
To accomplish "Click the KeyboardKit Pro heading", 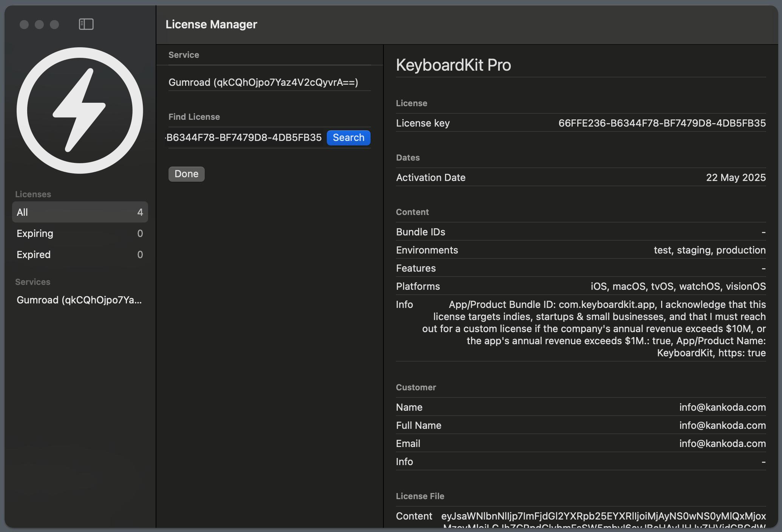I will click(453, 65).
